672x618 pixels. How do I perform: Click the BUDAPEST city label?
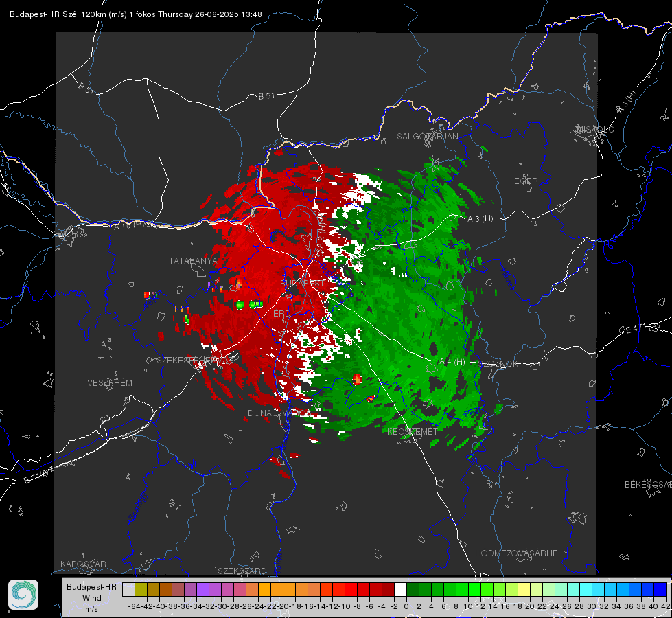[x=303, y=283]
